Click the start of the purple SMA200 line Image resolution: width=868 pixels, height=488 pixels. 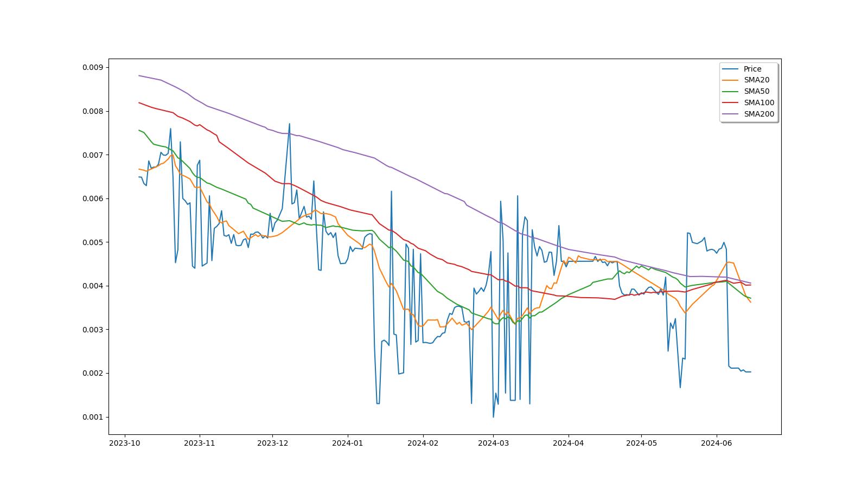(139, 75)
